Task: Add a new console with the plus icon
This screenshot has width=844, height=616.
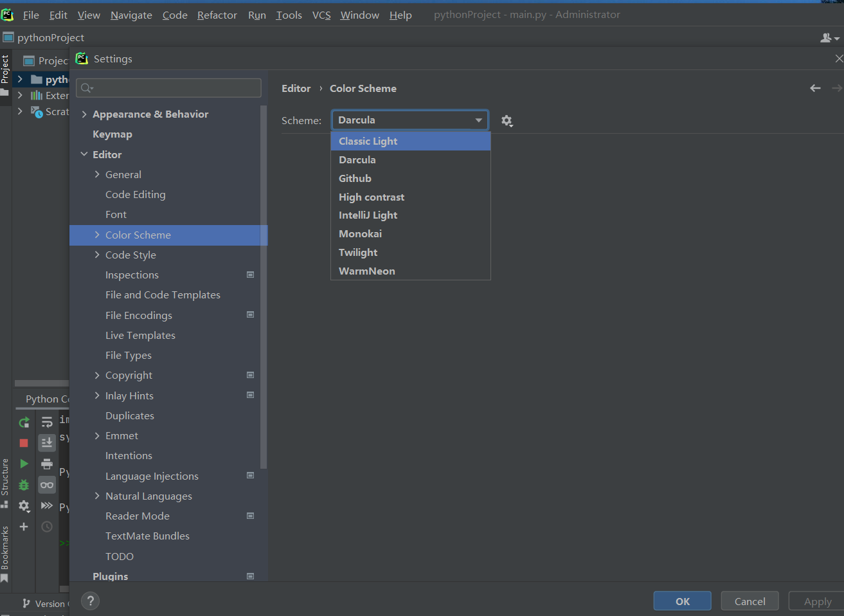Action: pyautogui.click(x=24, y=527)
